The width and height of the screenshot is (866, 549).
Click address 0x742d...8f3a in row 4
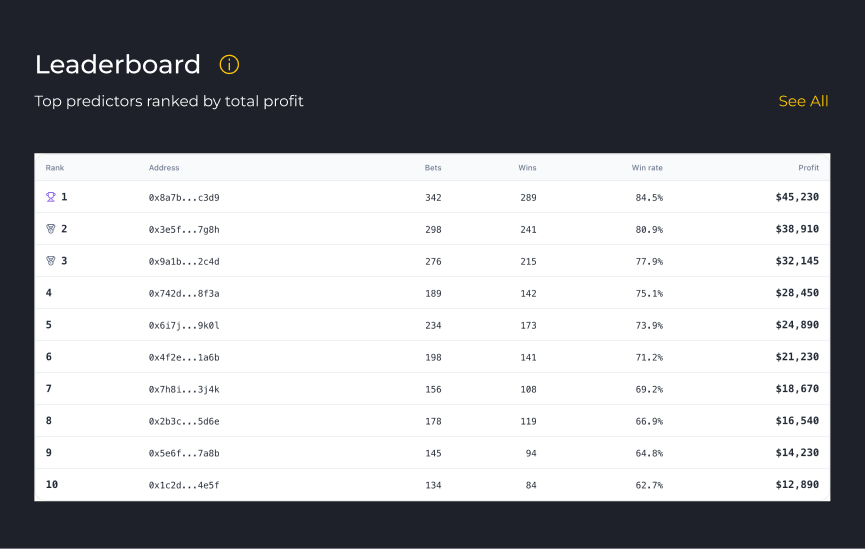184,294
